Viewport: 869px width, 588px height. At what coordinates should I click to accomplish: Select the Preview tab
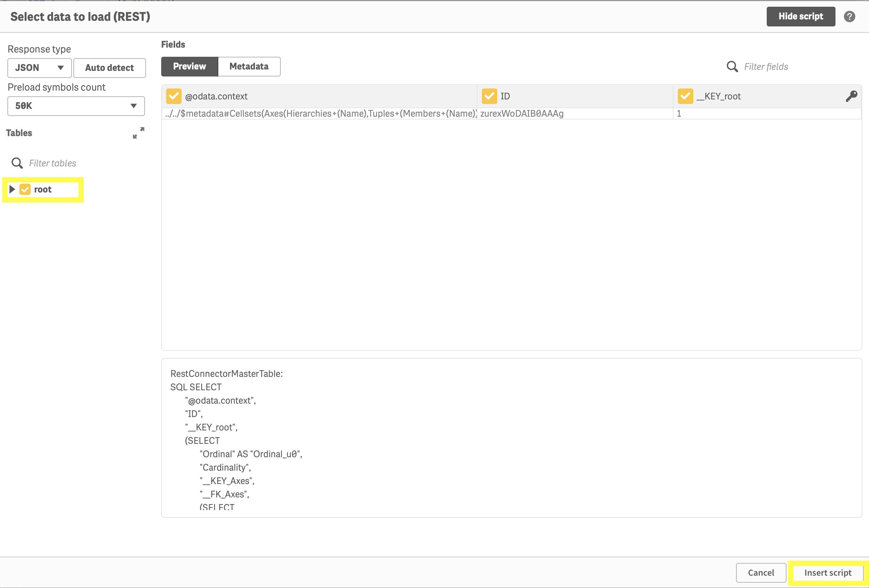point(189,67)
